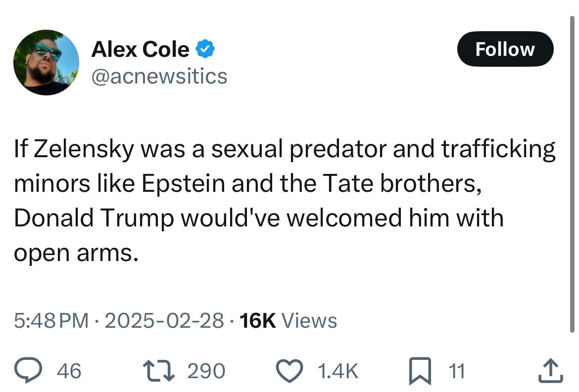579x392 pixels.
Task: Open Alex Cole's profile picture
Action: click(x=46, y=62)
